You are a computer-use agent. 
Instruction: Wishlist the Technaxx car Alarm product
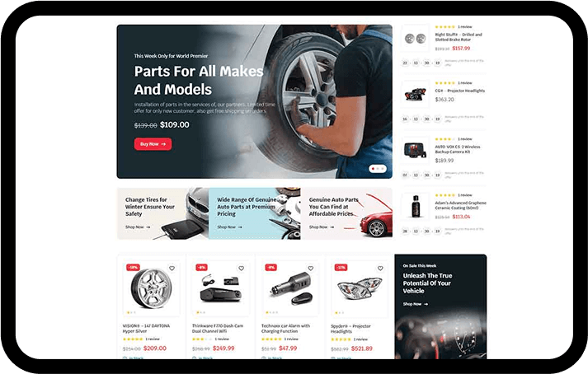311,269
